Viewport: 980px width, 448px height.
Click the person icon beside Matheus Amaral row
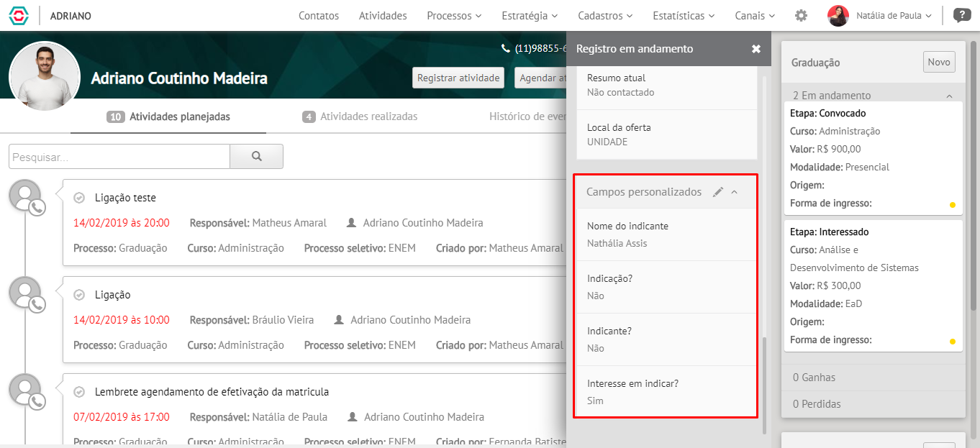pyautogui.click(x=351, y=223)
